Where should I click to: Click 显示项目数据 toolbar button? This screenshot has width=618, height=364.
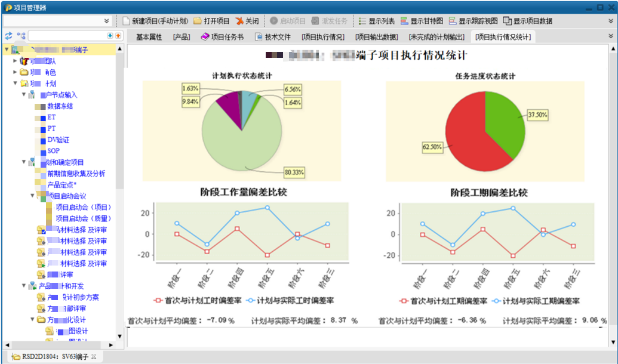tap(528, 21)
